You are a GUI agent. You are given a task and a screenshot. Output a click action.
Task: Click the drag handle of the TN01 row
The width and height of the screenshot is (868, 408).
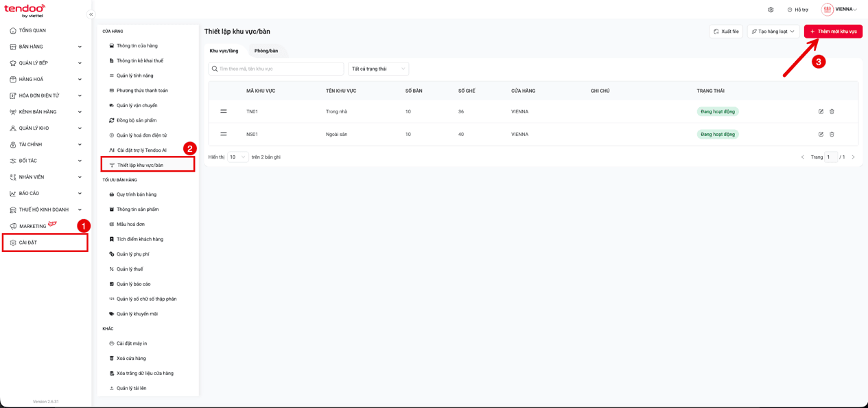click(224, 111)
